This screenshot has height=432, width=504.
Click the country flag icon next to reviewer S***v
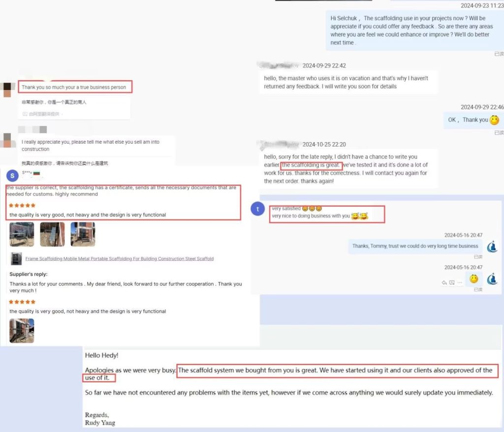pos(36,173)
